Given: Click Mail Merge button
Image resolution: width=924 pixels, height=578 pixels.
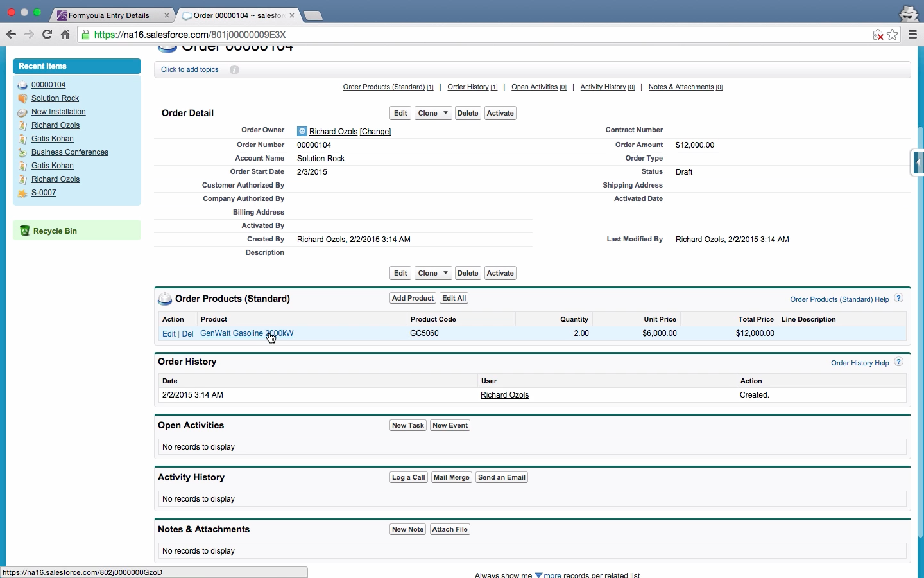Looking at the screenshot, I should pos(452,477).
